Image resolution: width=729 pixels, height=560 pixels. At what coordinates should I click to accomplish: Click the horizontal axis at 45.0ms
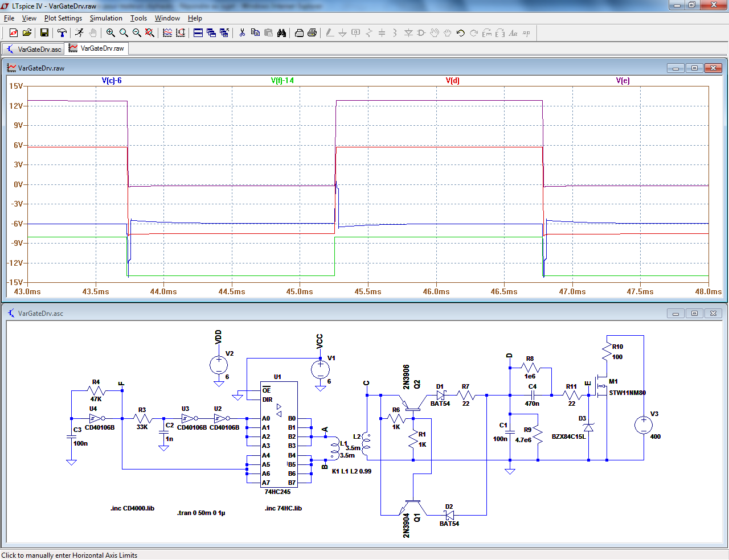pyautogui.click(x=300, y=291)
